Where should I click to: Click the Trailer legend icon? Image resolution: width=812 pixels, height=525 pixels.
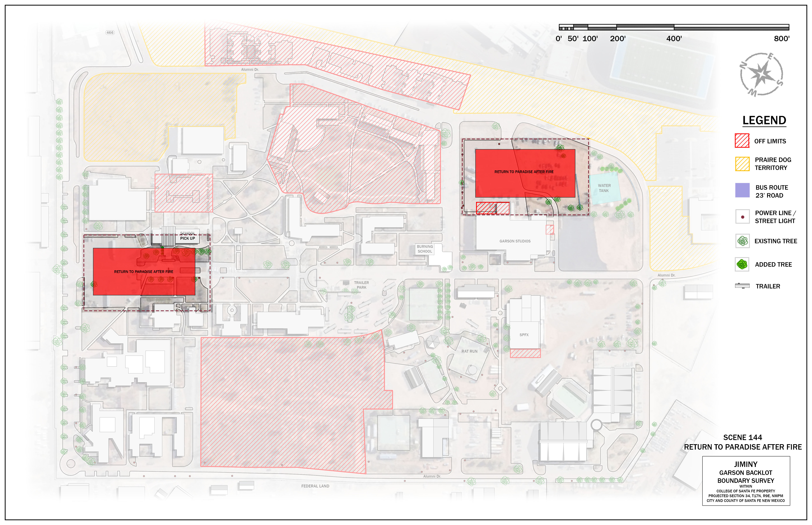click(x=742, y=286)
